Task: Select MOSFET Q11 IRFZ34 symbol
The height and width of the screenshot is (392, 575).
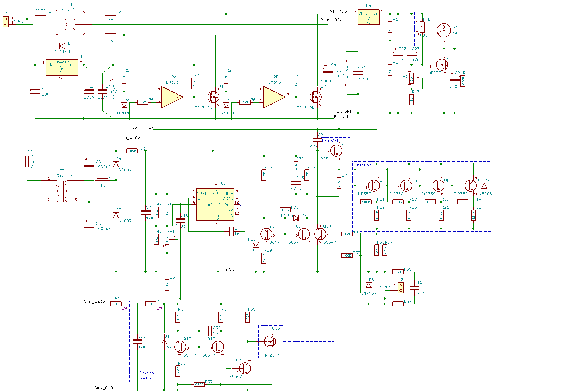Action: (442, 65)
